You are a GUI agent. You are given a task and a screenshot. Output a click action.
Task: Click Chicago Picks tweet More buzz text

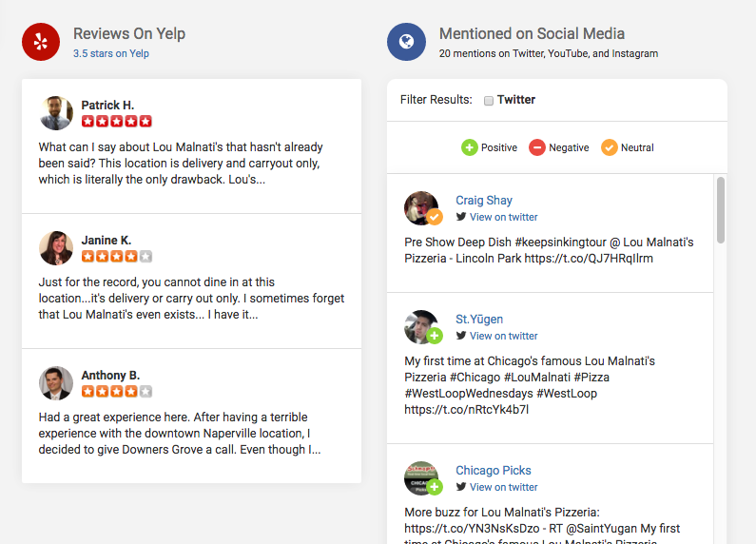[542, 527]
